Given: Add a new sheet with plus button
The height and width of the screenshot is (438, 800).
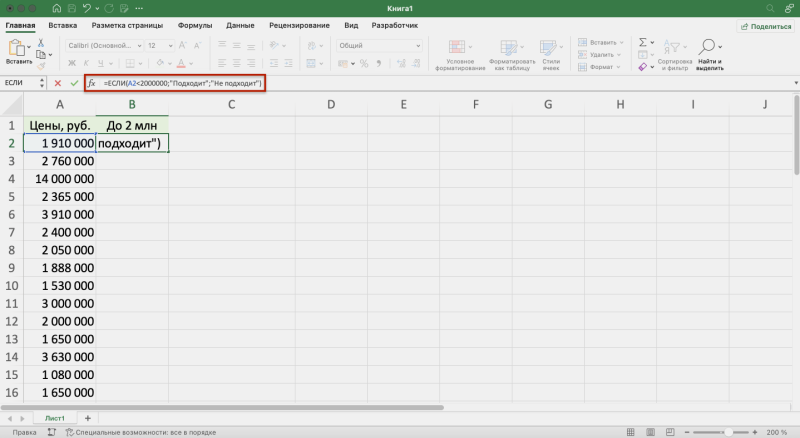Looking at the screenshot, I should pyautogui.click(x=88, y=418).
